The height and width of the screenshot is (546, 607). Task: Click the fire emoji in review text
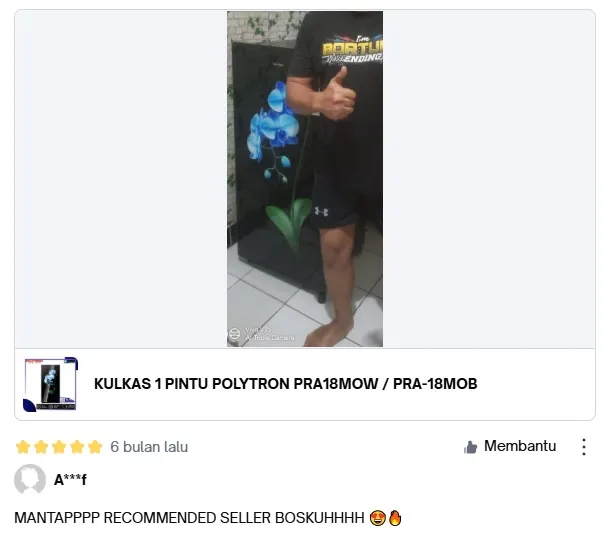(x=395, y=518)
